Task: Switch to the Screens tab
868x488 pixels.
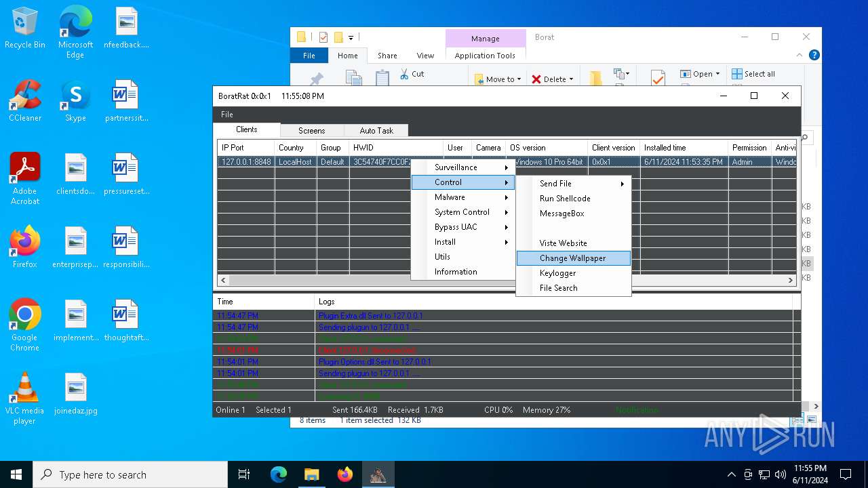Action: pyautogui.click(x=312, y=131)
